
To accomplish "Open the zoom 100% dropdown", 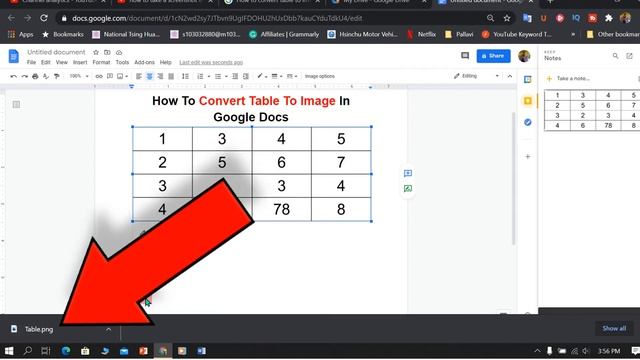I will click(x=79, y=76).
